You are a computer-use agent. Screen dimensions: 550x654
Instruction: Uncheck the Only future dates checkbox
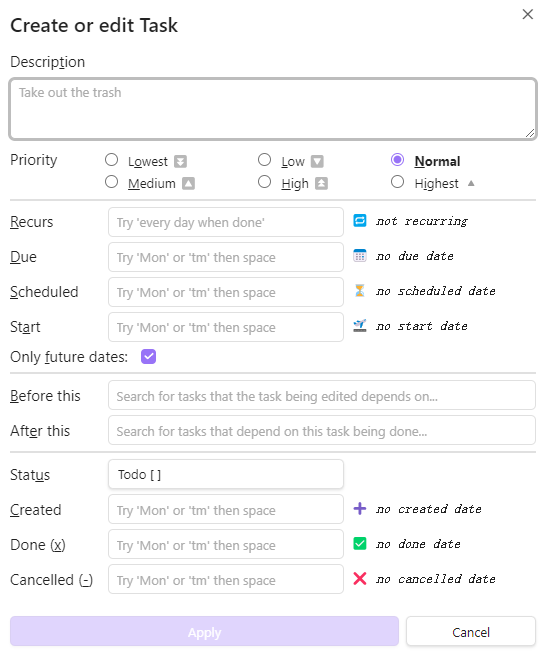pyautogui.click(x=148, y=357)
